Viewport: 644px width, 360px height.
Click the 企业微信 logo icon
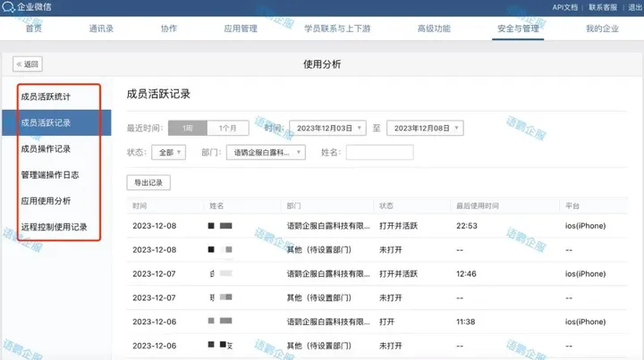[9, 7]
